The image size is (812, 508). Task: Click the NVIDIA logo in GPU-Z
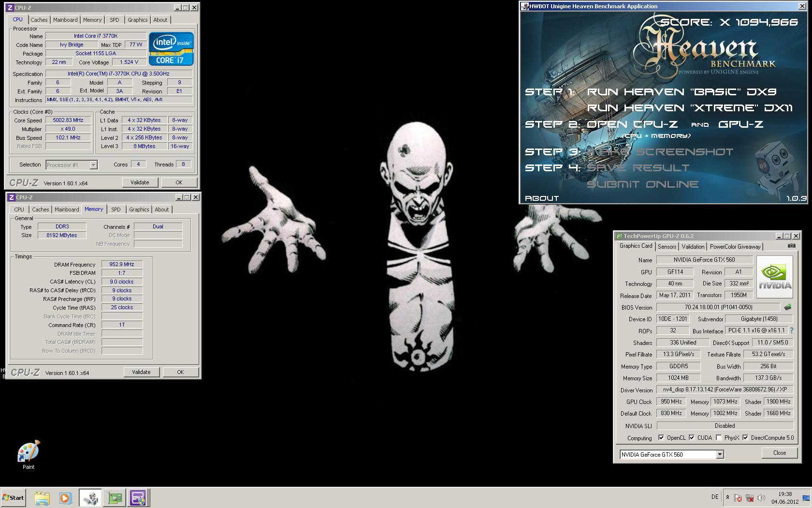(775, 277)
